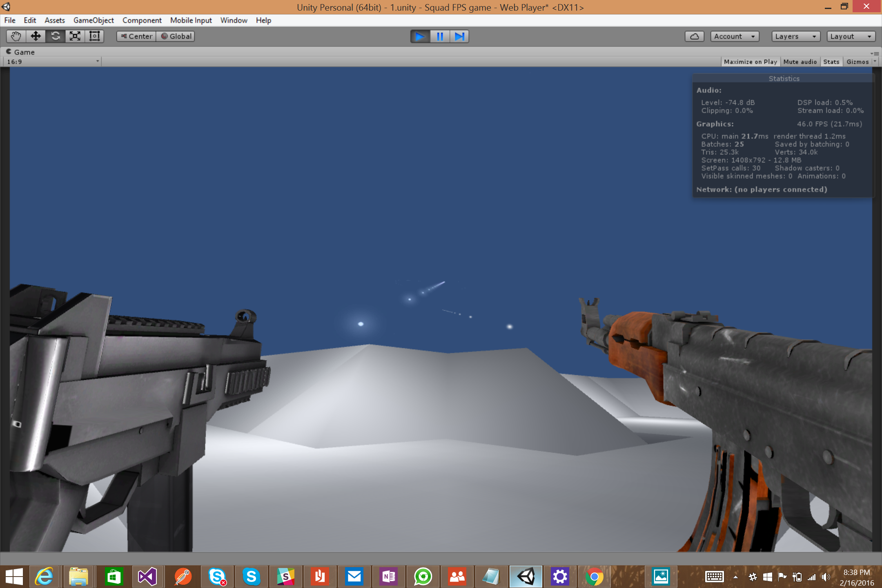Image resolution: width=882 pixels, height=588 pixels.
Task: Open OneNote from the taskbar
Action: pos(388,577)
